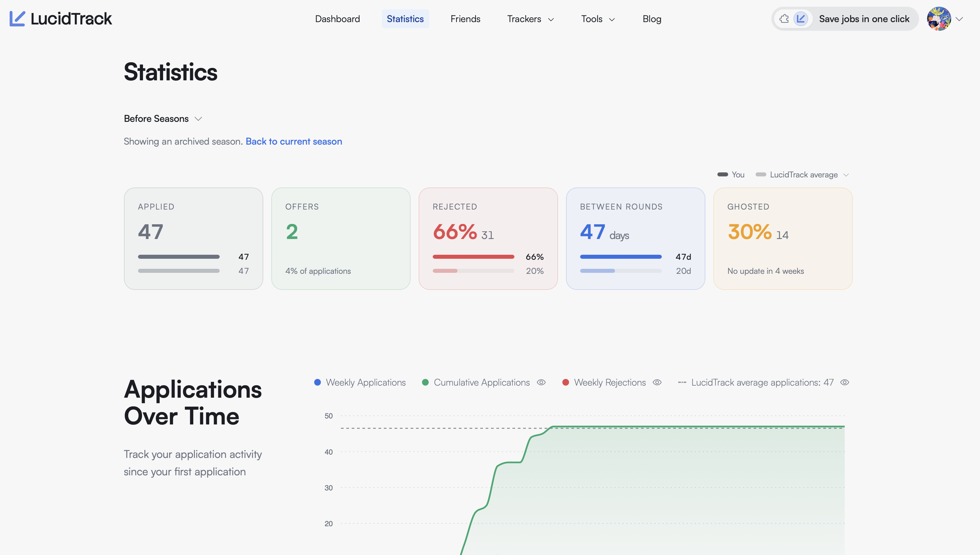The image size is (980, 555).
Task: Click the blue Weekly Applications legend dot
Action: click(x=317, y=382)
